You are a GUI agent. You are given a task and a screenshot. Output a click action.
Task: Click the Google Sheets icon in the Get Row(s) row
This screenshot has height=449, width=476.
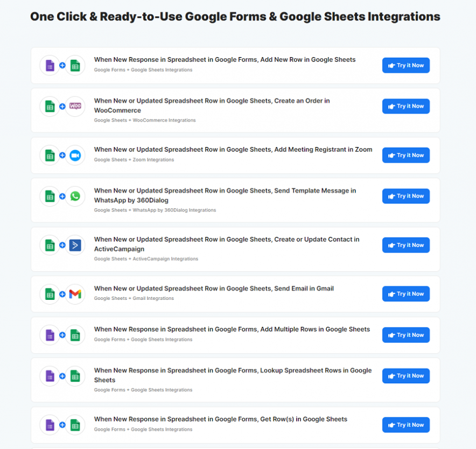pos(75,425)
